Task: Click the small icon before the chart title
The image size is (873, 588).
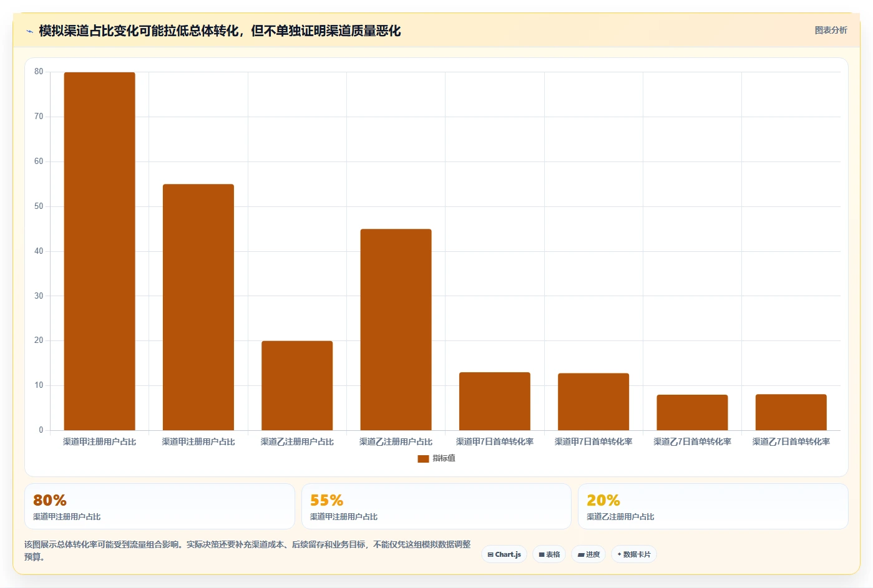Action: [x=29, y=31]
